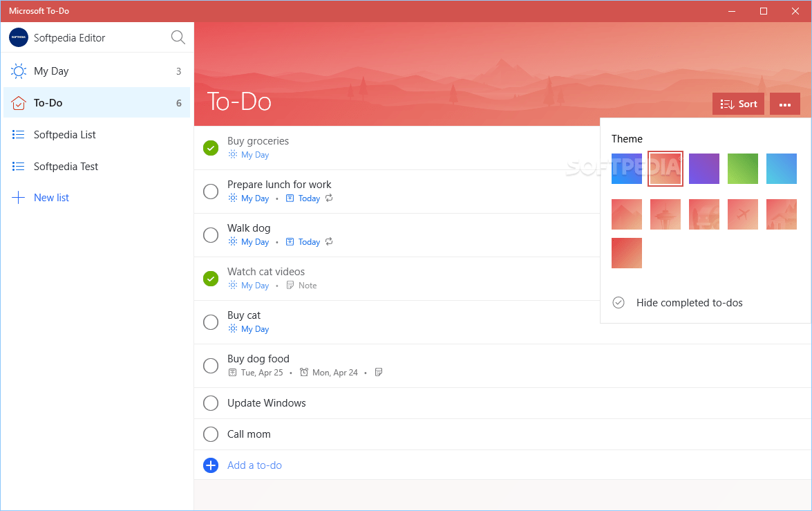Image resolution: width=812 pixels, height=511 pixels.
Task: Click the Softpedia Test bullet-list icon
Action: point(18,167)
